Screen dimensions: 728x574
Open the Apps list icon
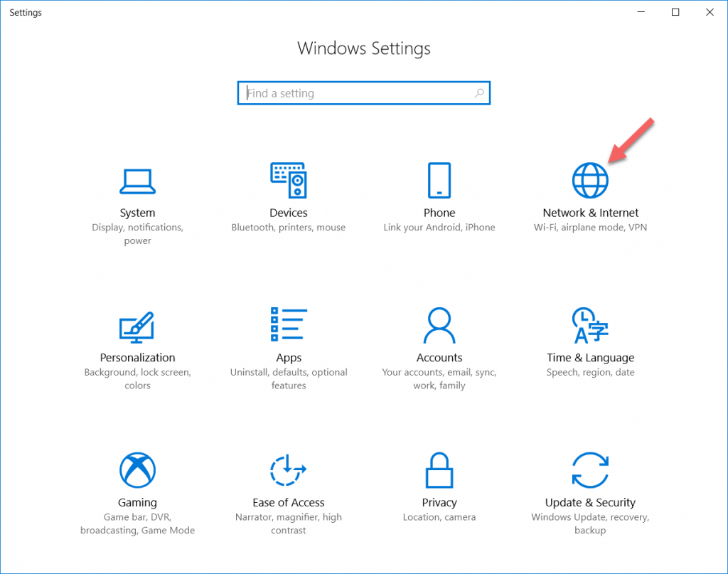pos(289,324)
